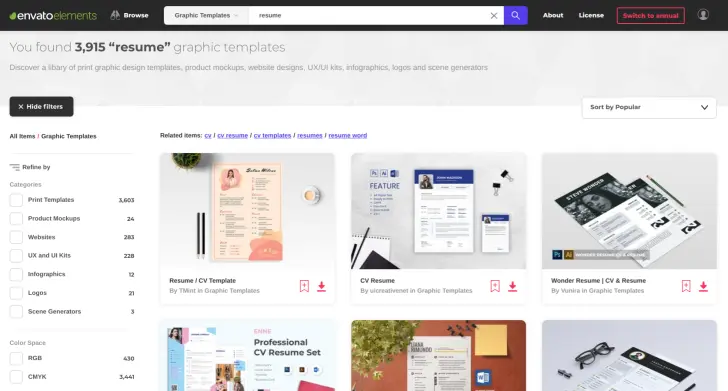Check the Print Templates category

point(16,200)
